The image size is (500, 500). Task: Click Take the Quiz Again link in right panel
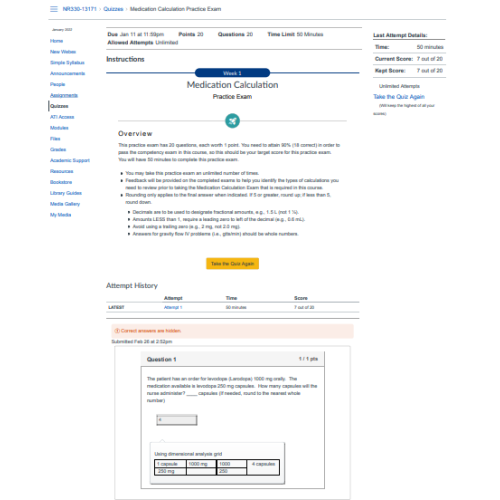tap(399, 97)
